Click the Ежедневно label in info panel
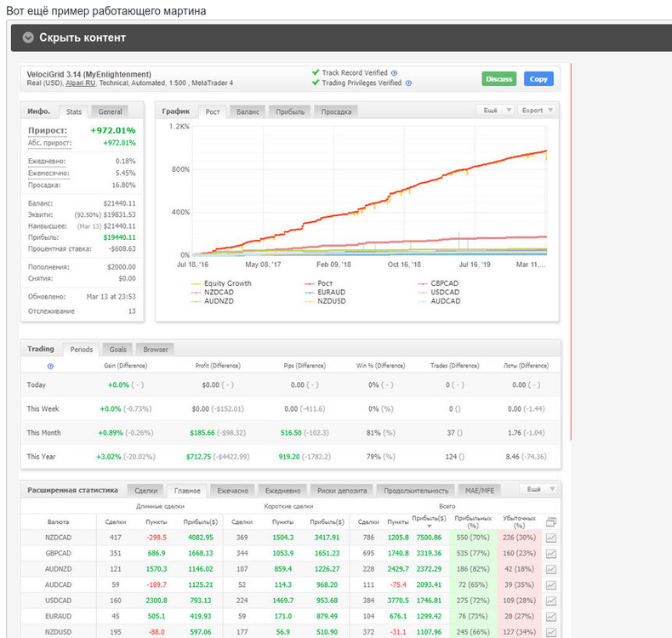The width and height of the screenshot is (672, 638). 47,162
